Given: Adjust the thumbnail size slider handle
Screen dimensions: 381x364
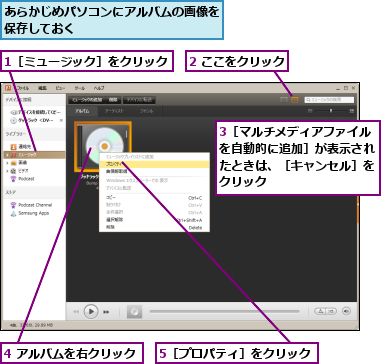Looking at the screenshot, I should [x=331, y=111].
